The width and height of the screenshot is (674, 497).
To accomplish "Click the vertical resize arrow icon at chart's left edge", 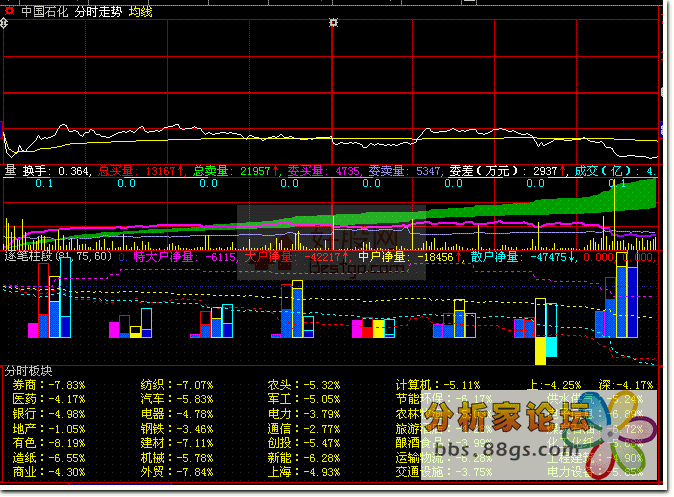I will 4,23.
